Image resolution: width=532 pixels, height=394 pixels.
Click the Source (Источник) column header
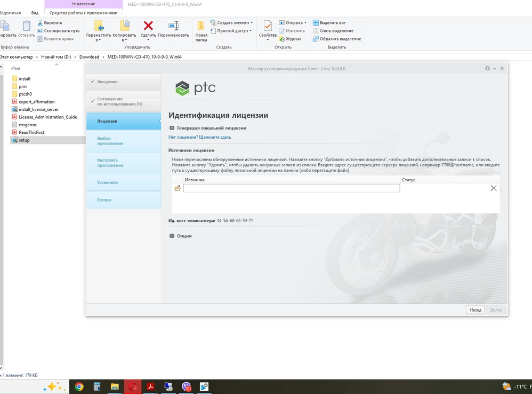click(x=195, y=180)
